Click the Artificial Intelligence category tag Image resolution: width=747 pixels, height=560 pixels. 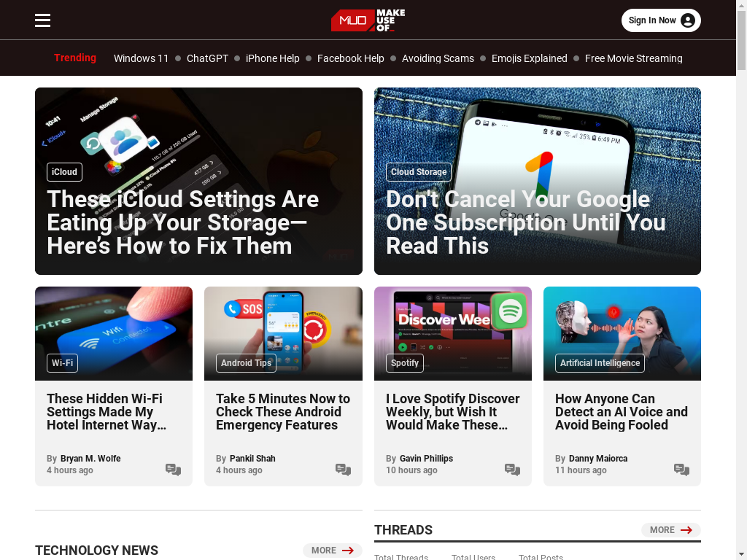[600, 363]
